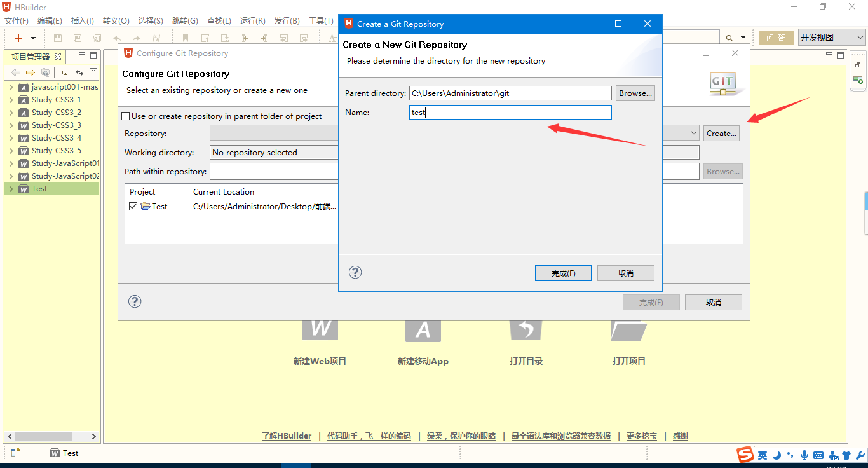Image resolution: width=868 pixels, height=468 pixels.
Task: Click the help icon in Create Git Repository dialog
Action: (x=355, y=272)
